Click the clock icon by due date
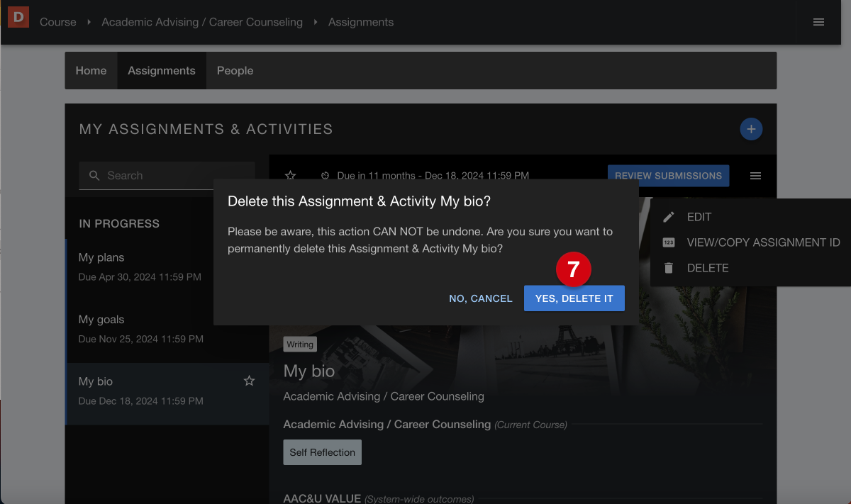 pos(326,176)
